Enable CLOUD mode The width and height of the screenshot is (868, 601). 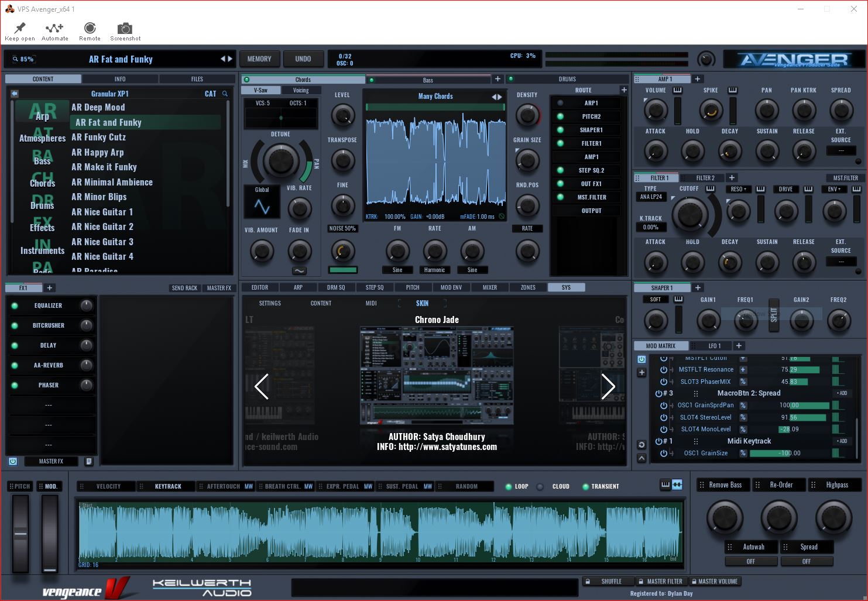(x=540, y=487)
